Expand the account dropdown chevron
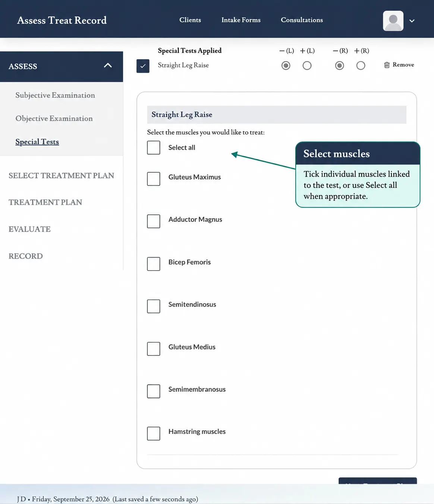Image resolution: width=434 pixels, height=504 pixels. pyautogui.click(x=412, y=21)
